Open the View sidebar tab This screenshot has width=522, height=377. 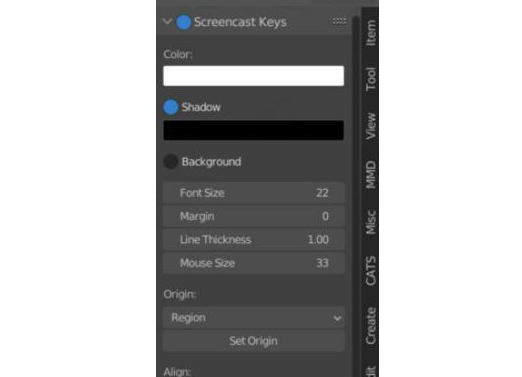[x=371, y=126]
